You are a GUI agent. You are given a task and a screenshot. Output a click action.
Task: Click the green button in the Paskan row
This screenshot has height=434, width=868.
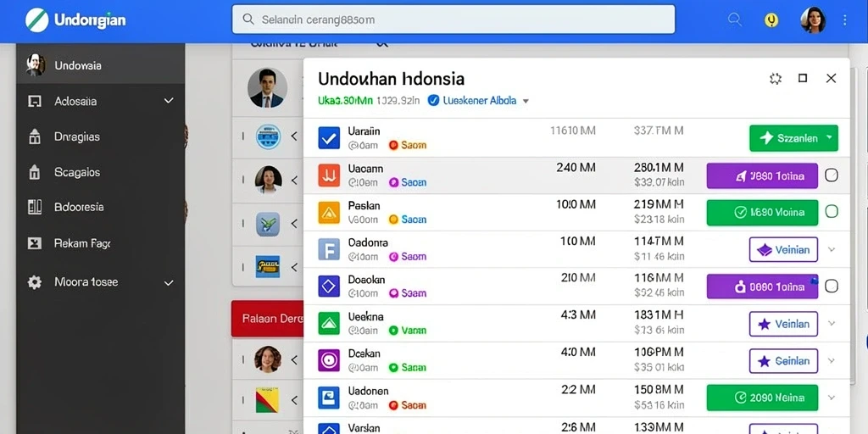coord(762,213)
